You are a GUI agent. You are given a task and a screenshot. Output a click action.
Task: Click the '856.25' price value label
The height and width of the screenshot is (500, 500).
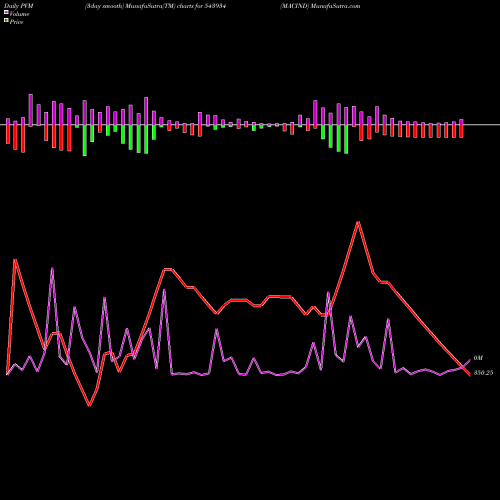(x=483, y=373)
